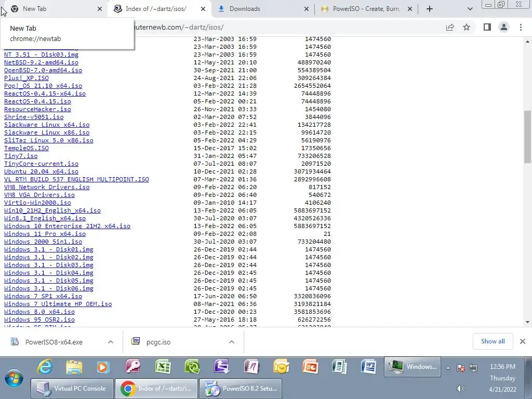This screenshot has height=399, width=532.
Task: Close the downloads shelf
Action: click(x=523, y=341)
